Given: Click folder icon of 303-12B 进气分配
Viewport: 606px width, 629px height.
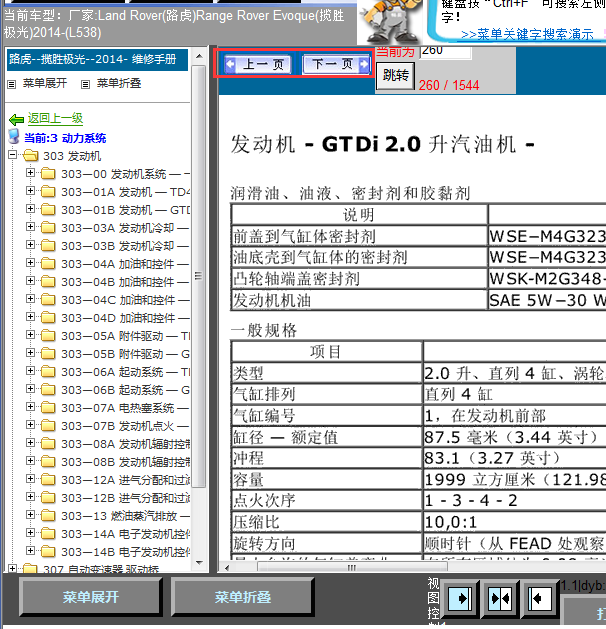Looking at the screenshot, I should (48, 497).
